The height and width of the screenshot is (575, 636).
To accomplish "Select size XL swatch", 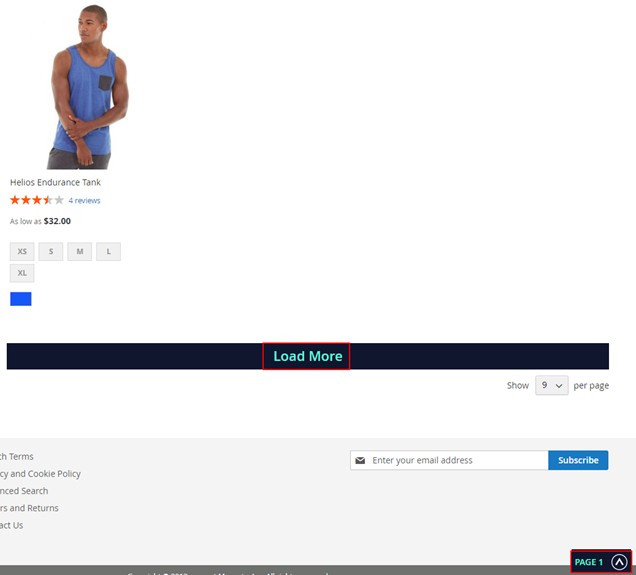I will pos(22,272).
